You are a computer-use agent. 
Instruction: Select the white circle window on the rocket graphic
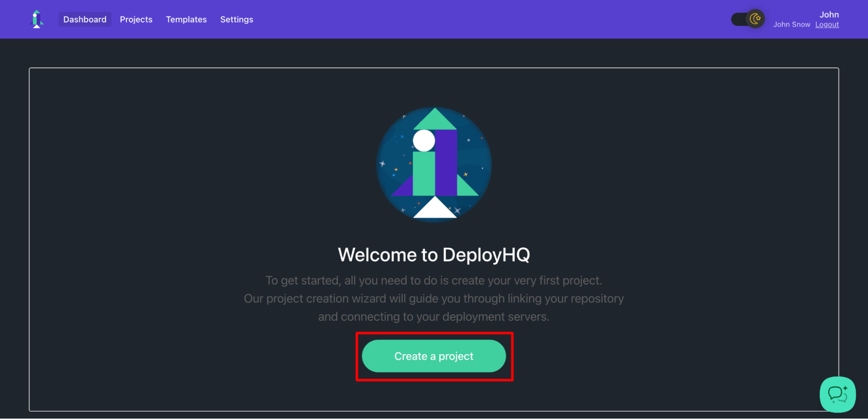pos(424,140)
